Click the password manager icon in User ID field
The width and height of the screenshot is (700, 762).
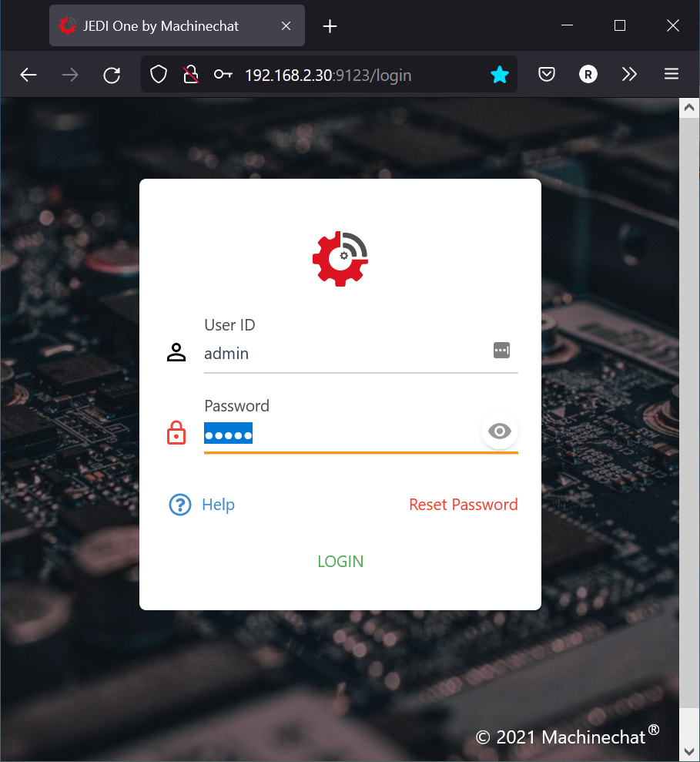(x=501, y=351)
